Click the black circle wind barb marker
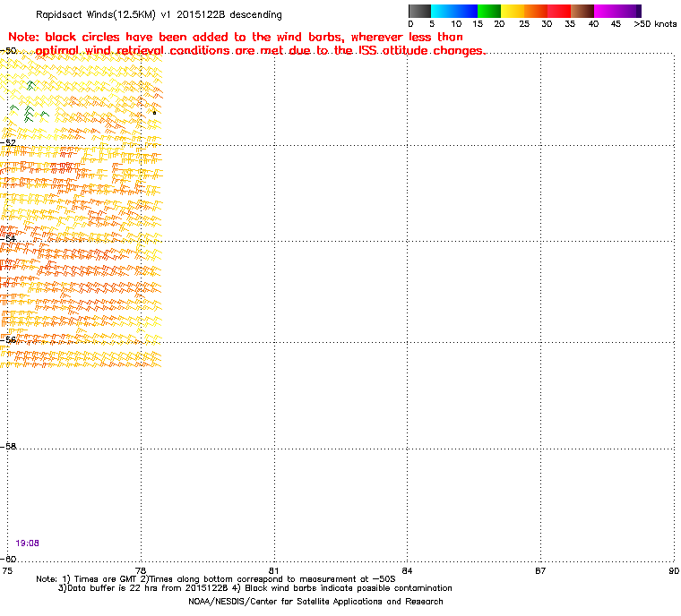This screenshot has height=616, width=681. [155, 113]
